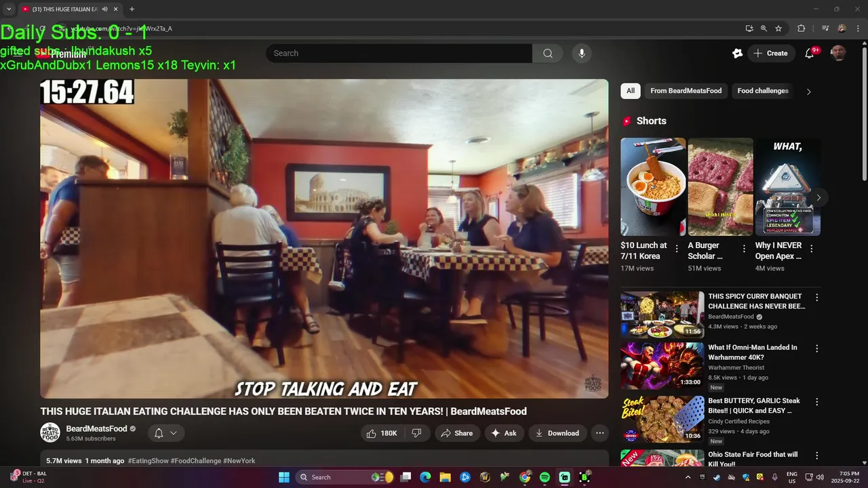868x488 pixels.
Task: Open options for $10 Lunch 7/11 Korea short
Action: 676,249
